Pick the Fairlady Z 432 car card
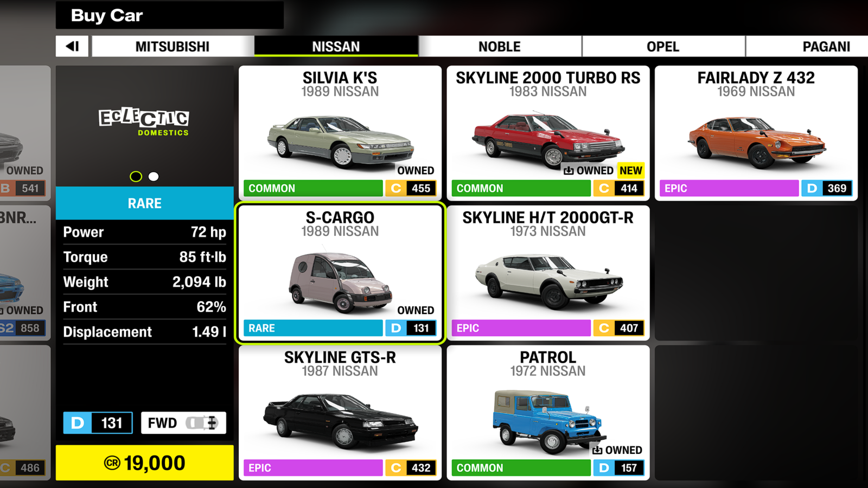 pos(756,133)
